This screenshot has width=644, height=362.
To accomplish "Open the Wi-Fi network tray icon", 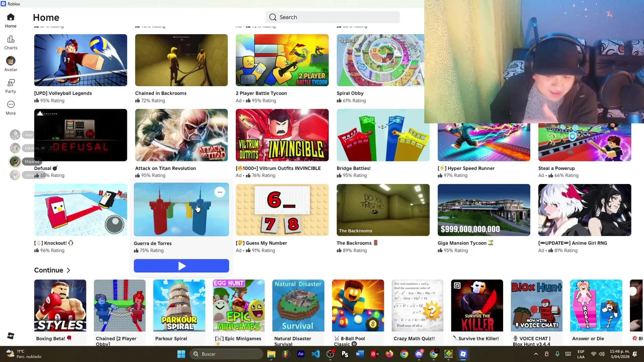I will [594, 354].
